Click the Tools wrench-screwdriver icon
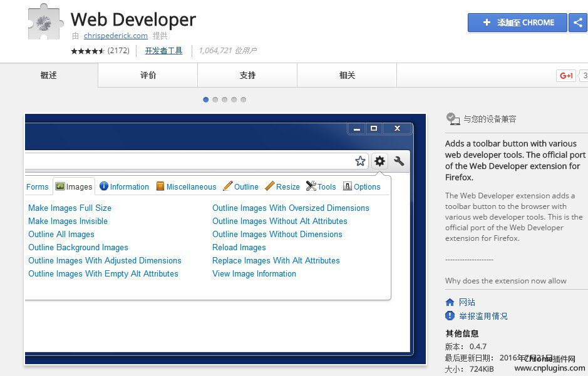This screenshot has height=376, width=588. click(311, 186)
